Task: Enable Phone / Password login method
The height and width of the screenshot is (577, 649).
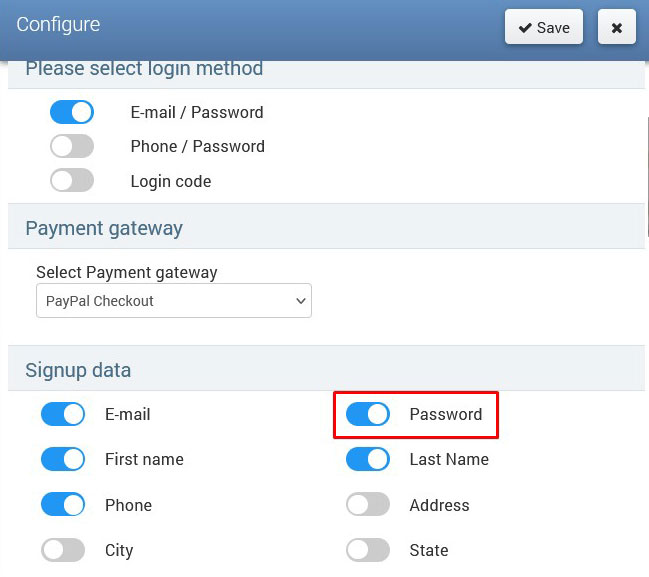Action: point(72,146)
